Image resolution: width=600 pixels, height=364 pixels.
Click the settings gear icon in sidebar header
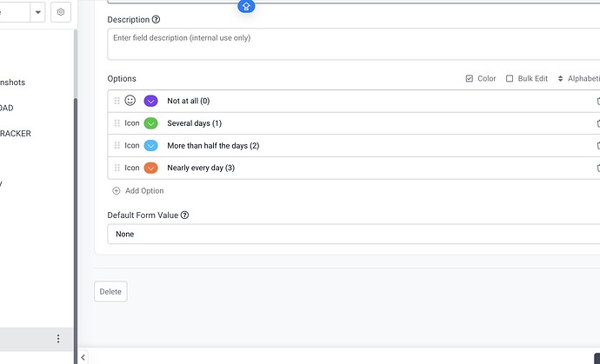pos(60,12)
